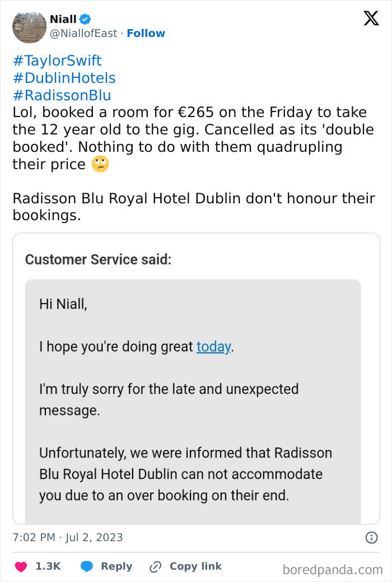Click the X logo in the corner

pyautogui.click(x=371, y=18)
